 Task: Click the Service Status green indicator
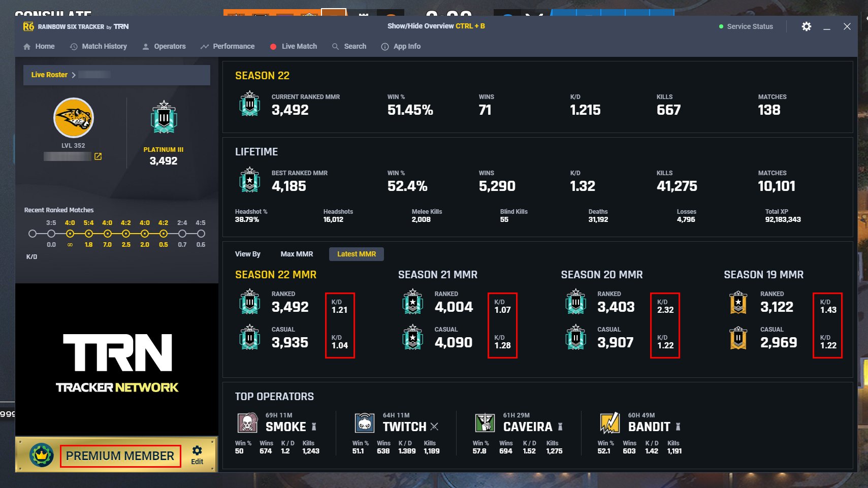(721, 26)
